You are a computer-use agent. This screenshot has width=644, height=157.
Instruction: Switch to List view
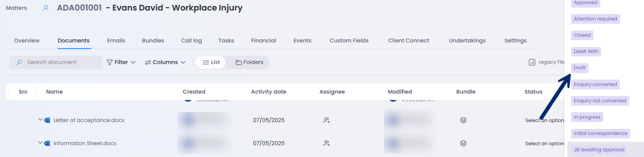point(211,62)
